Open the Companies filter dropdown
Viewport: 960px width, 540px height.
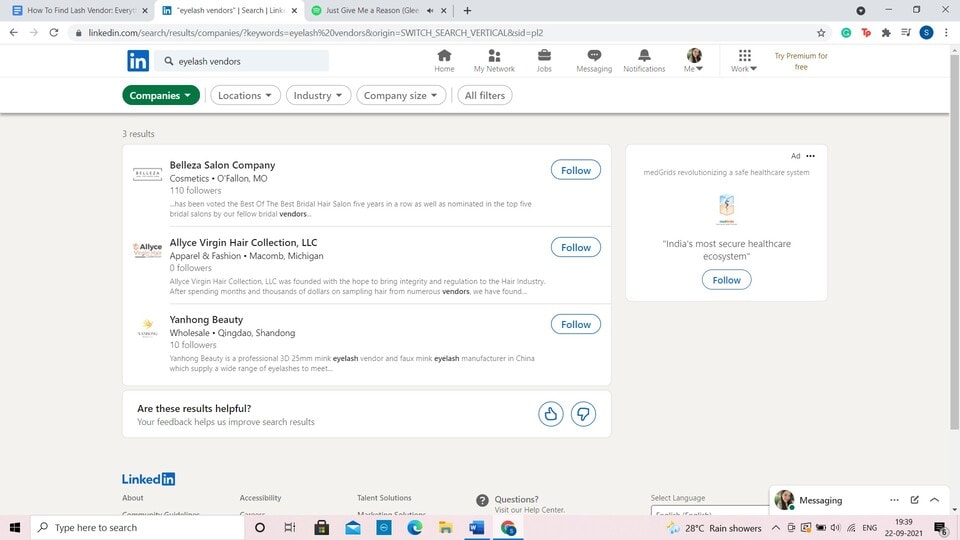click(x=161, y=96)
